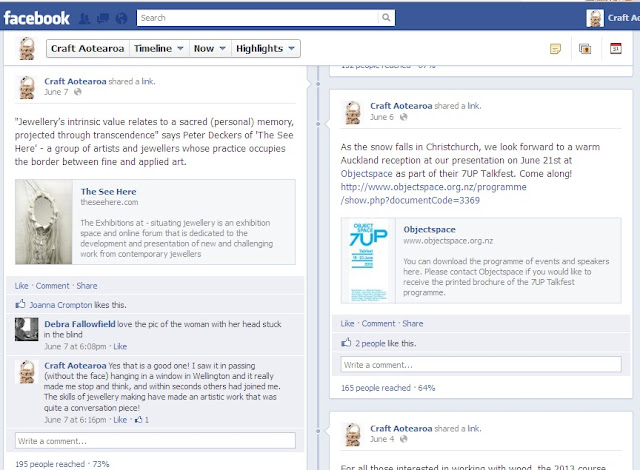Click the Objectspace word in June 6 post text

pos(367,173)
